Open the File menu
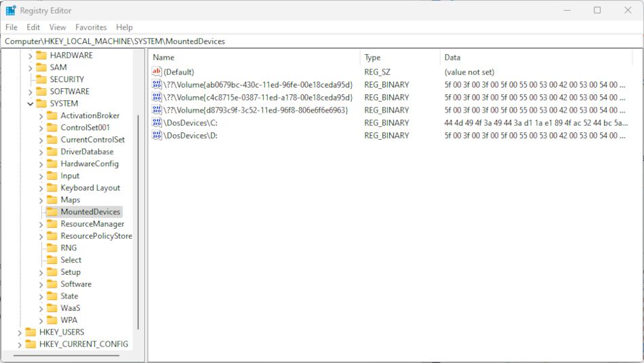Screen dimensions: 644x363 11,27
